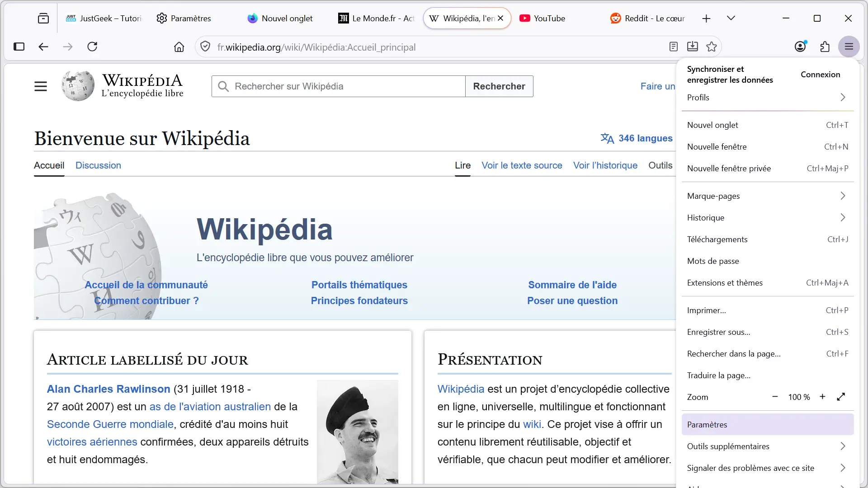This screenshot has width=868, height=488.
Task: Switch to the JustGeek tab
Action: pyautogui.click(x=104, y=19)
